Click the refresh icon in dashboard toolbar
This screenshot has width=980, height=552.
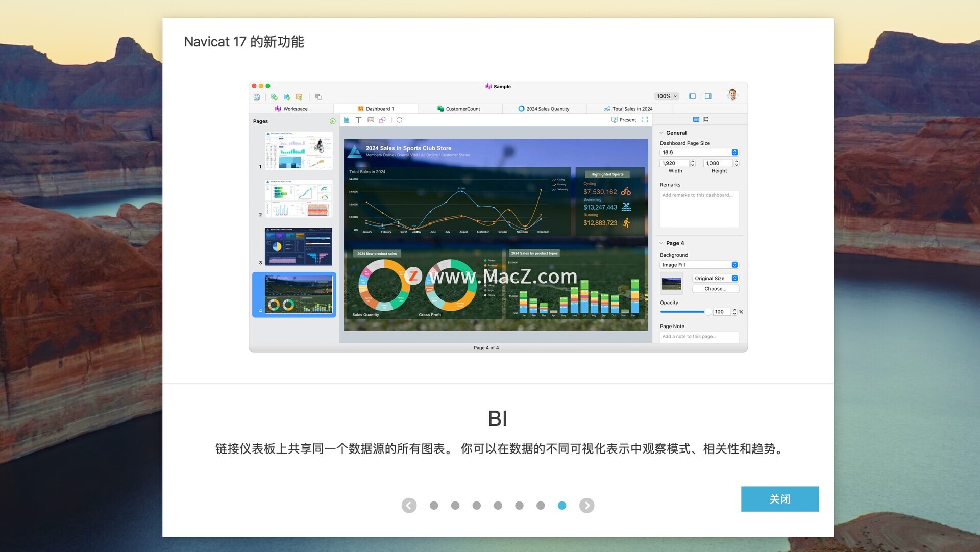point(399,120)
